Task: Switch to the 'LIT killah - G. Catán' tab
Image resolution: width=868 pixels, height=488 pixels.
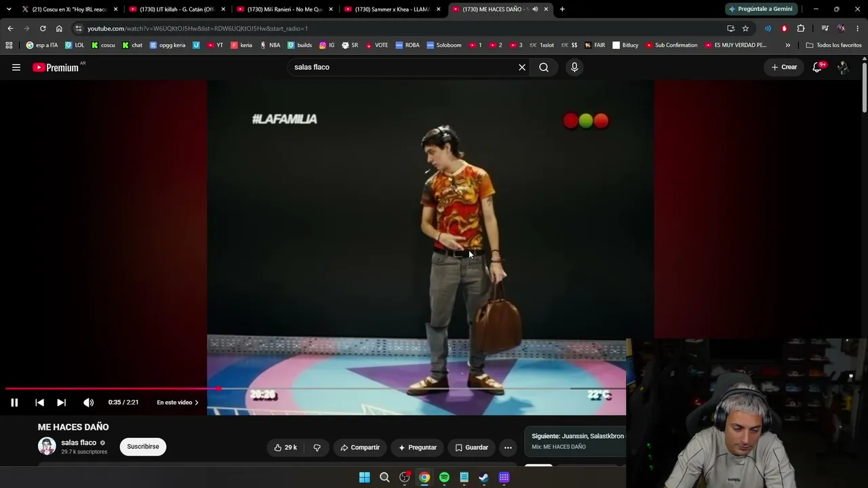Action: click(177, 9)
